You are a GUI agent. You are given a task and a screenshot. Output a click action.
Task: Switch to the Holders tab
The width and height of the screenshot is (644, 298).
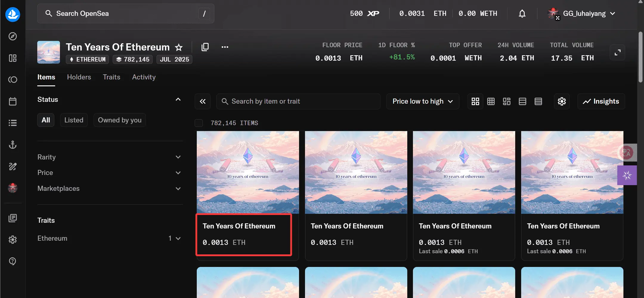click(x=79, y=77)
